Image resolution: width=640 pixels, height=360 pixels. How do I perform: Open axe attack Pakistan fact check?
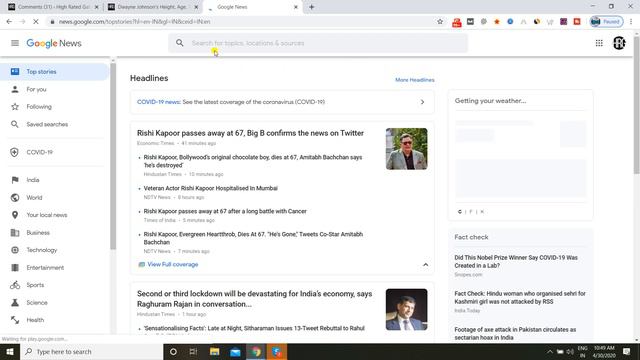point(515,333)
